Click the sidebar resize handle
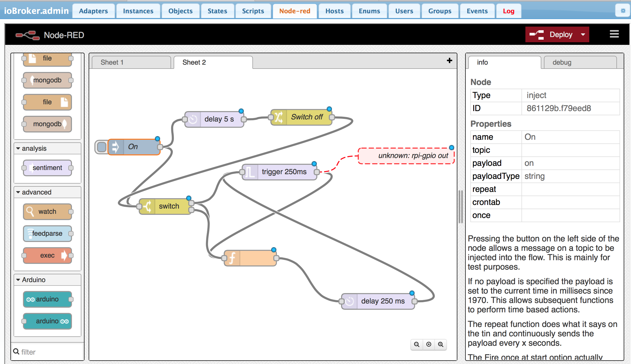 tap(461, 207)
